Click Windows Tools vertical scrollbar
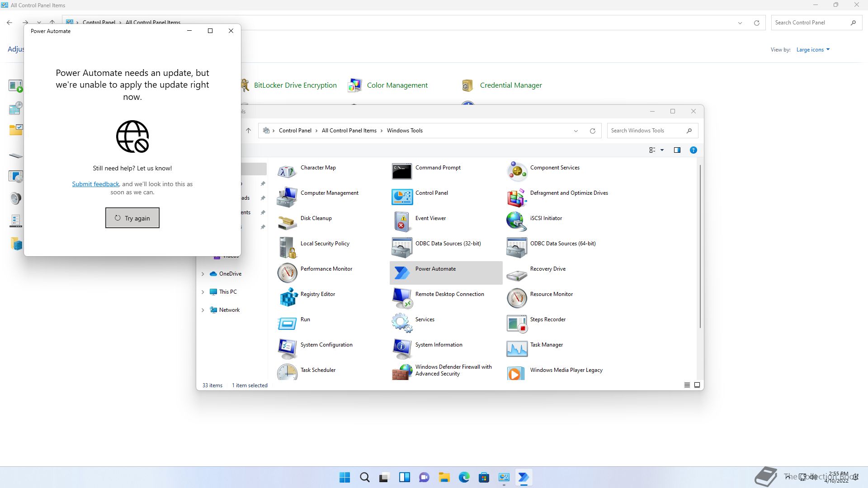Image resolution: width=868 pixels, height=488 pixels. 700,246
